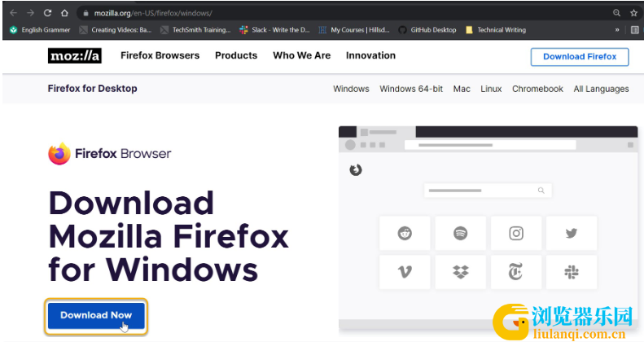Click the "Download Mozilla Firefox for Windows" heading
The width and height of the screenshot is (644, 342).
(169, 236)
